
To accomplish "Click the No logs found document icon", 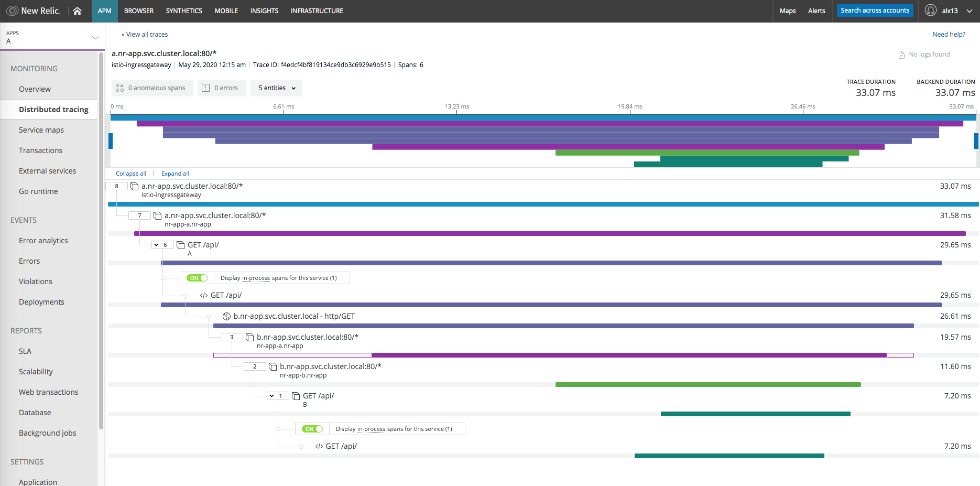I will click(901, 55).
